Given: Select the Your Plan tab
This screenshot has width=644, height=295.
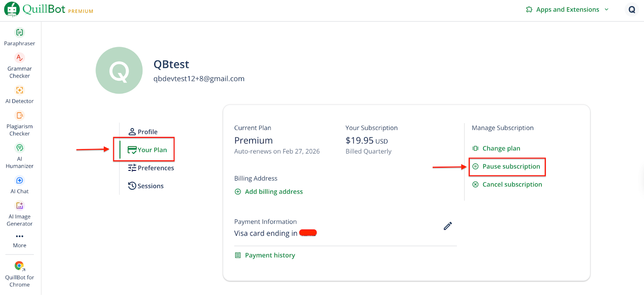Looking at the screenshot, I should (147, 150).
